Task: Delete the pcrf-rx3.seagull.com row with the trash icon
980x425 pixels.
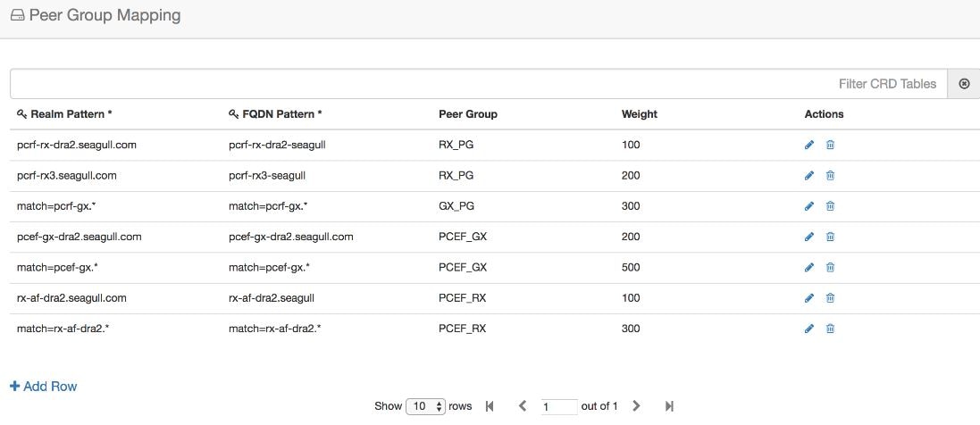Action: (830, 176)
